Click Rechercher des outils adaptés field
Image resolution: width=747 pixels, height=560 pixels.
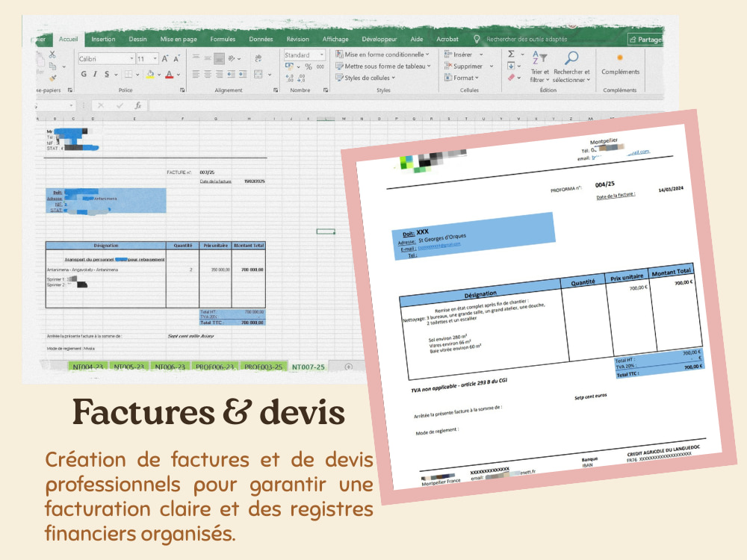pyautogui.click(x=527, y=39)
